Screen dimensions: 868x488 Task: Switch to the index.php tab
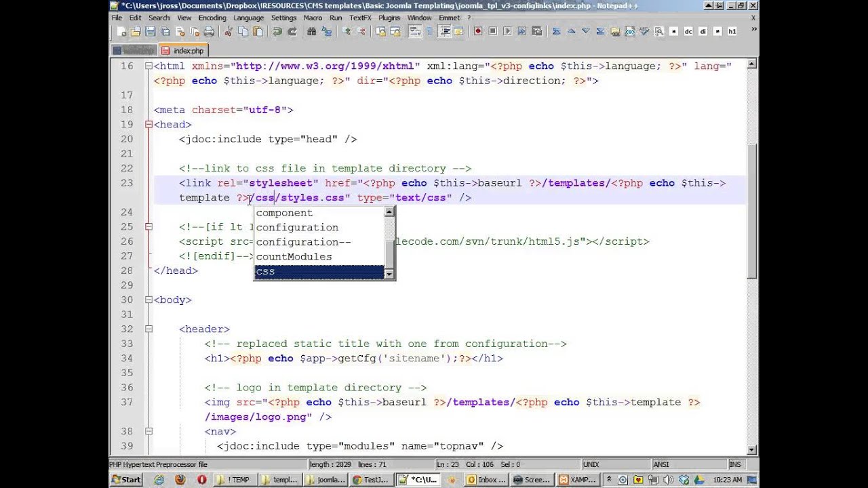pos(184,50)
